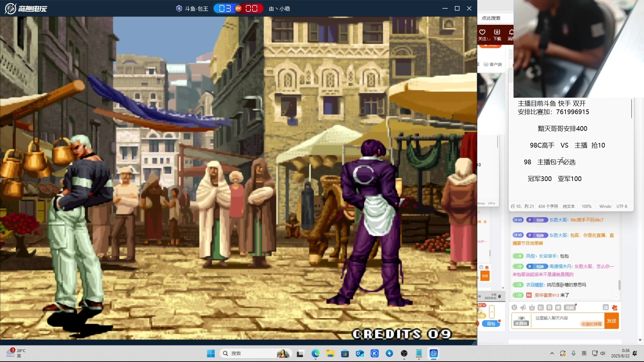Click the window resize grip at game corner
The width and height of the screenshot is (644, 362).
(474, 343)
